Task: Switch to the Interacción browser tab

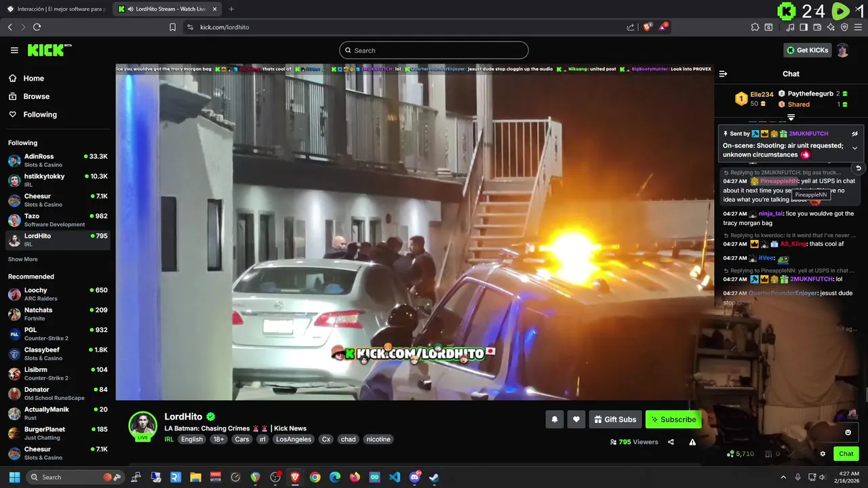Action: [56, 9]
